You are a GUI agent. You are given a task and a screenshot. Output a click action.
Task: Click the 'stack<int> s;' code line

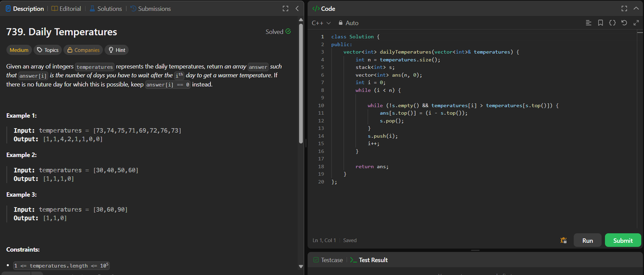[375, 68]
